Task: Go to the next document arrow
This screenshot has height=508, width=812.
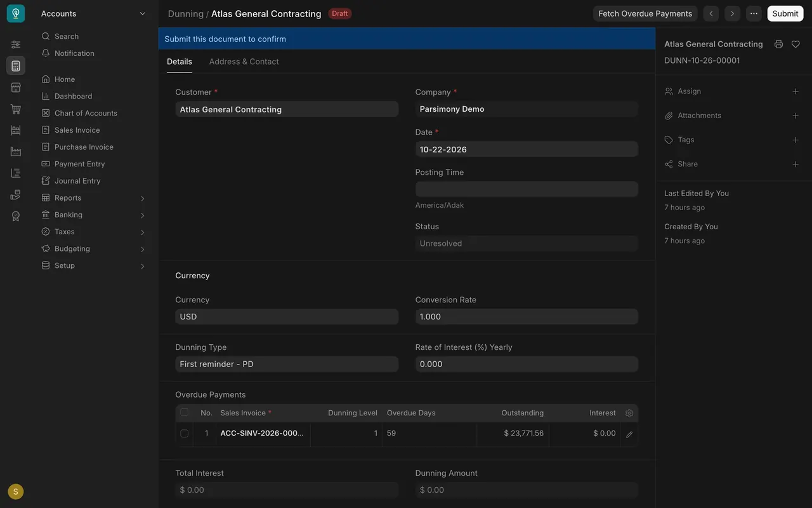Action: [x=732, y=13]
